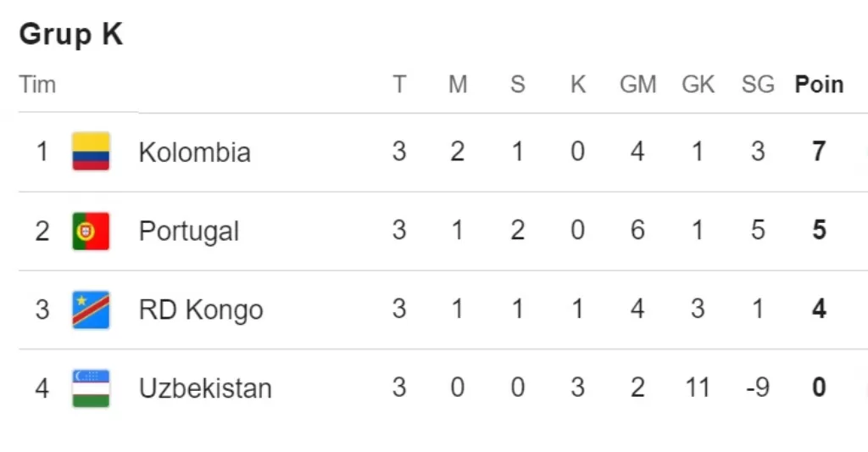Image resolution: width=868 pixels, height=452 pixels.
Task: Click the M column header
Action: click(x=458, y=85)
